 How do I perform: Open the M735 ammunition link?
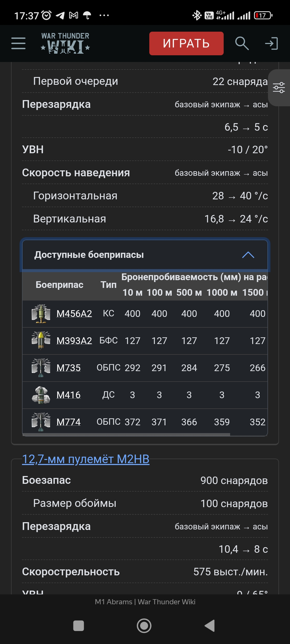[68, 368]
